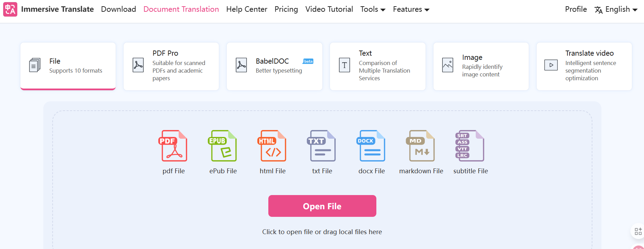Choose the HTML file type icon
Screen dimensions: 644x249
tap(273, 146)
